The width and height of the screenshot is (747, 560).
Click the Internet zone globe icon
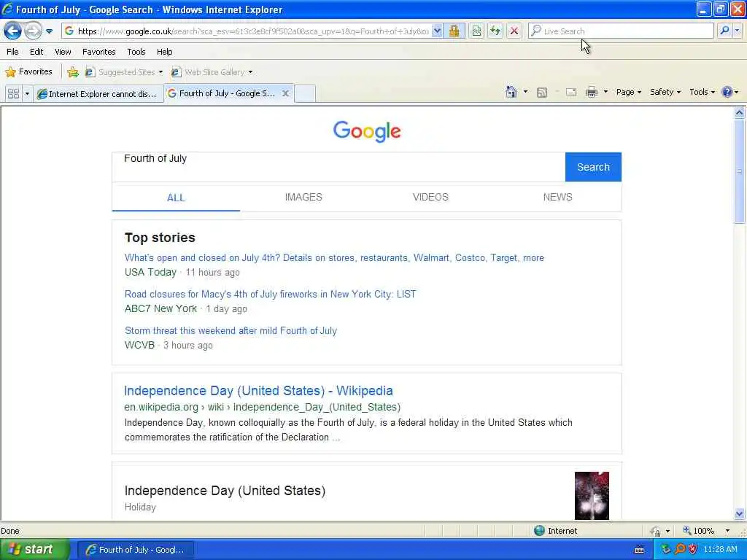[539, 531]
